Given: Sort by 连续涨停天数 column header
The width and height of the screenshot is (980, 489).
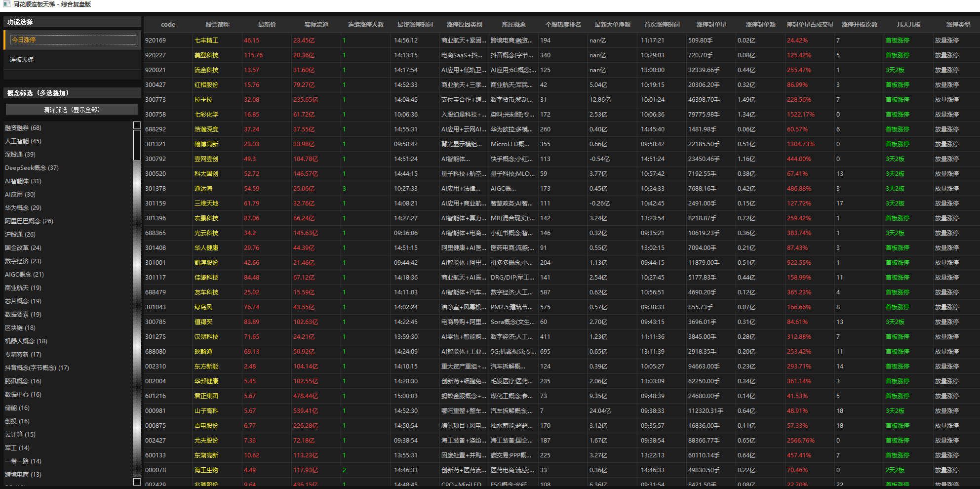Looking at the screenshot, I should (x=365, y=25).
